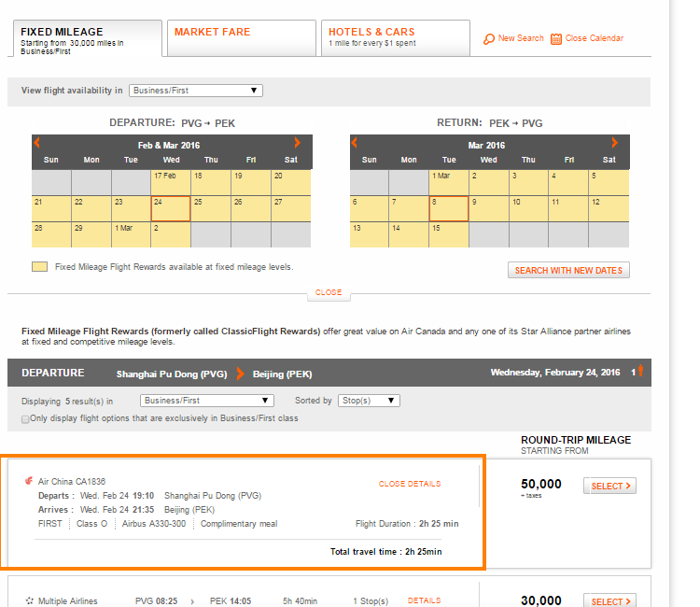Go to next month in return calendar
This screenshot has width=700, height=607.
pos(615,143)
